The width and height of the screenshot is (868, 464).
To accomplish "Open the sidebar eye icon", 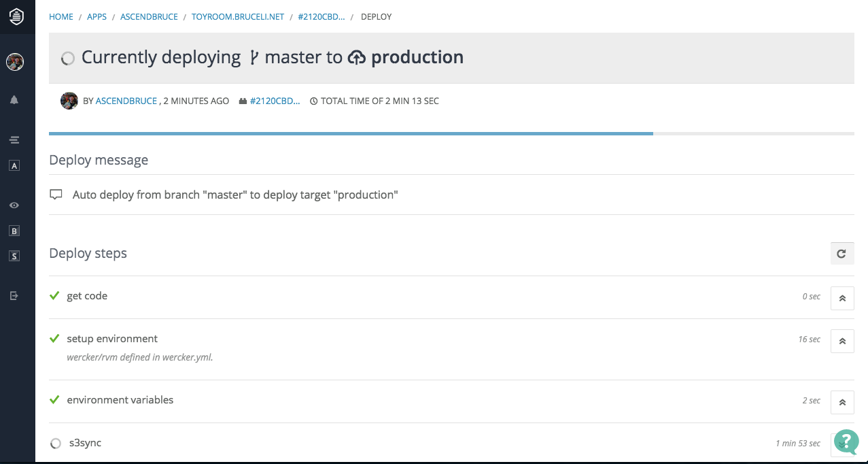I will [14, 205].
